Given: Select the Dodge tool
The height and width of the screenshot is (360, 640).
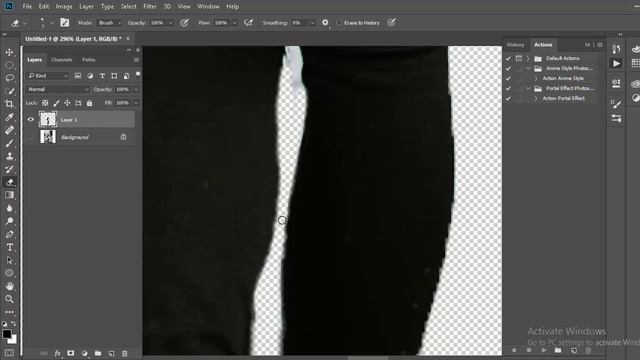Looking at the screenshot, I should pos(9,221).
